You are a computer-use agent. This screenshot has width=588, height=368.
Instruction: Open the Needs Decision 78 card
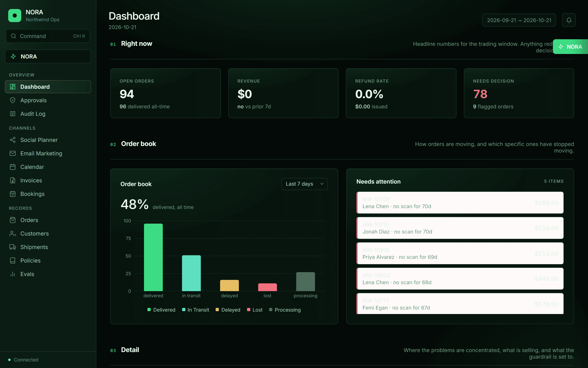tap(519, 93)
